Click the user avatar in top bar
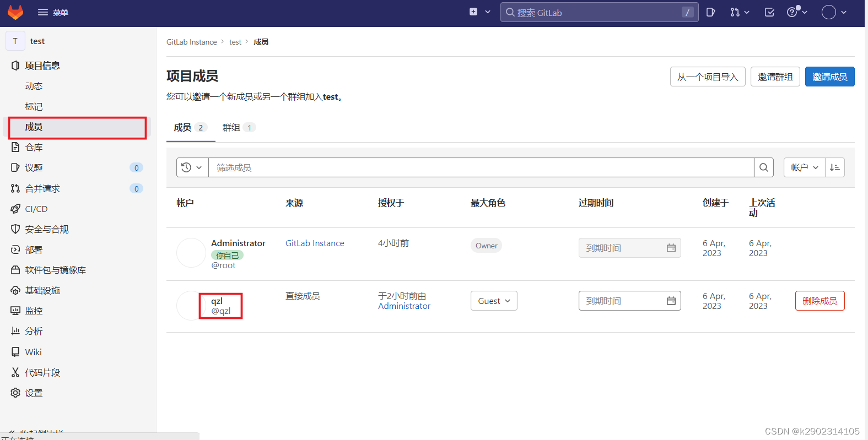Screen dimensions: 868x440 (829, 12)
